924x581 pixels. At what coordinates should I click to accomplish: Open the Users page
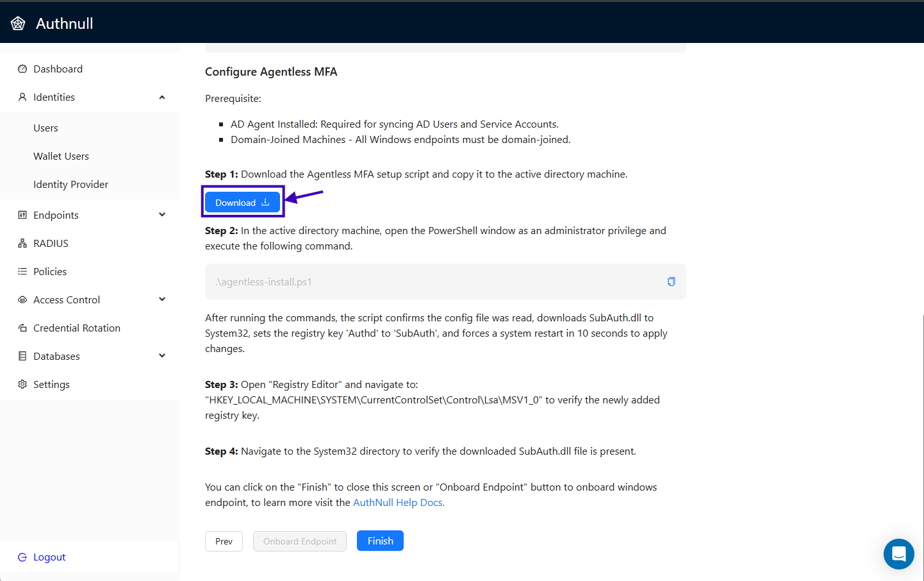point(45,128)
